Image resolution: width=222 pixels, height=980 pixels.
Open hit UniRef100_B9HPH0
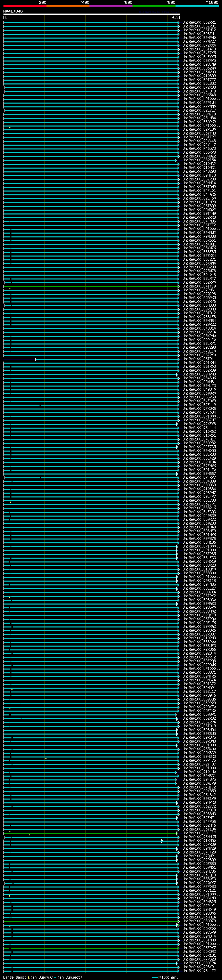coord(199,38)
